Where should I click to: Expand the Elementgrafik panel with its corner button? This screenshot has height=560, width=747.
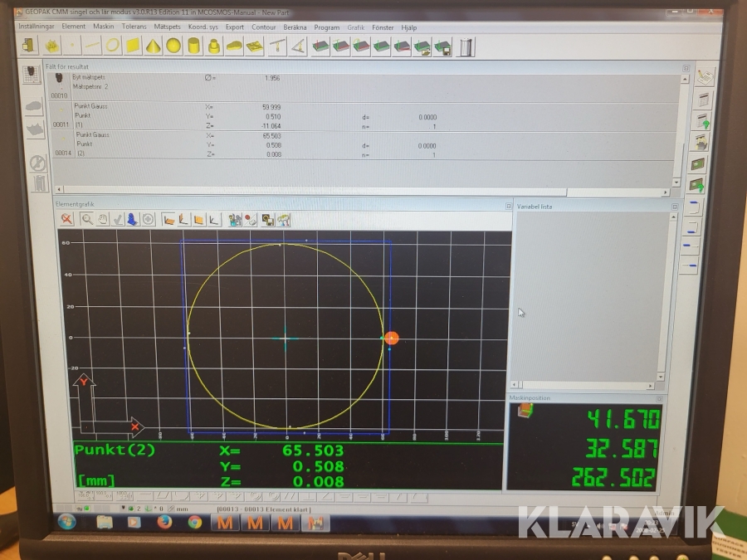pyautogui.click(x=508, y=206)
